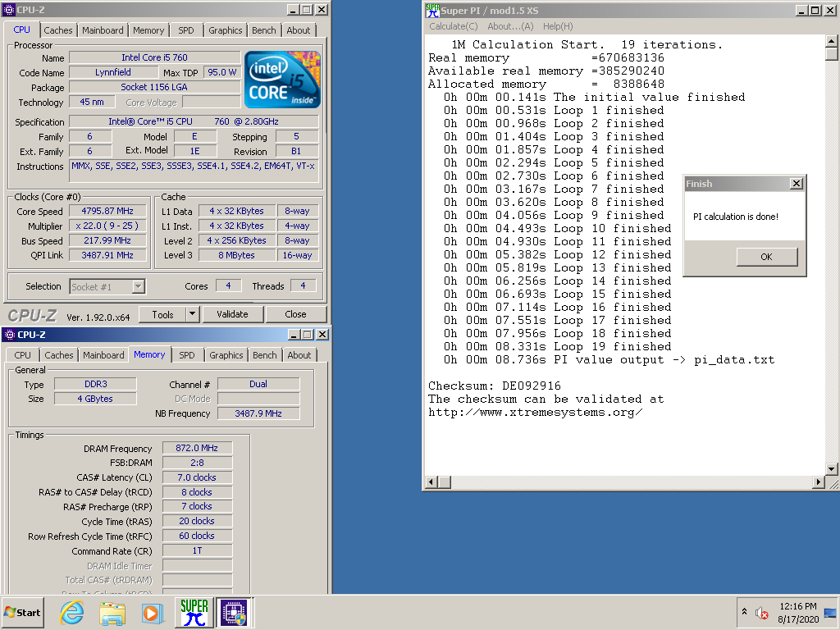The width and height of the screenshot is (840, 630).
Task: Open the Bench tab in top CPU-Z
Action: pyautogui.click(x=263, y=30)
